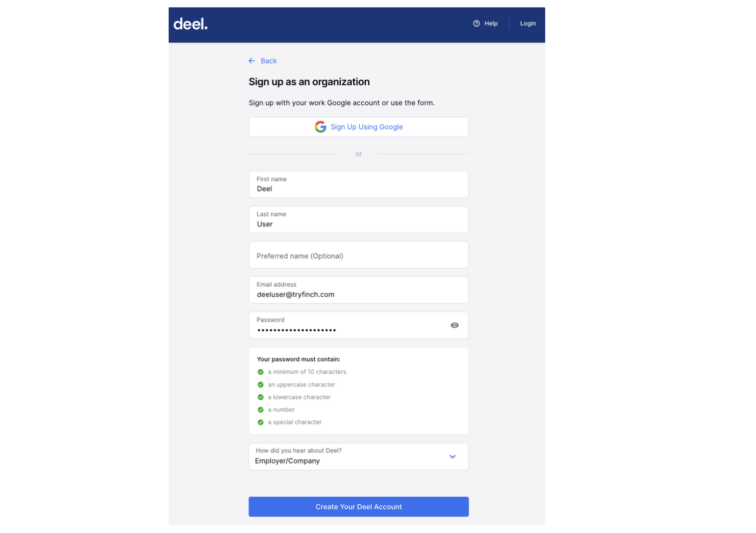
Task: Click the green checkmark beside 'an uppercase character'
Action: click(260, 385)
